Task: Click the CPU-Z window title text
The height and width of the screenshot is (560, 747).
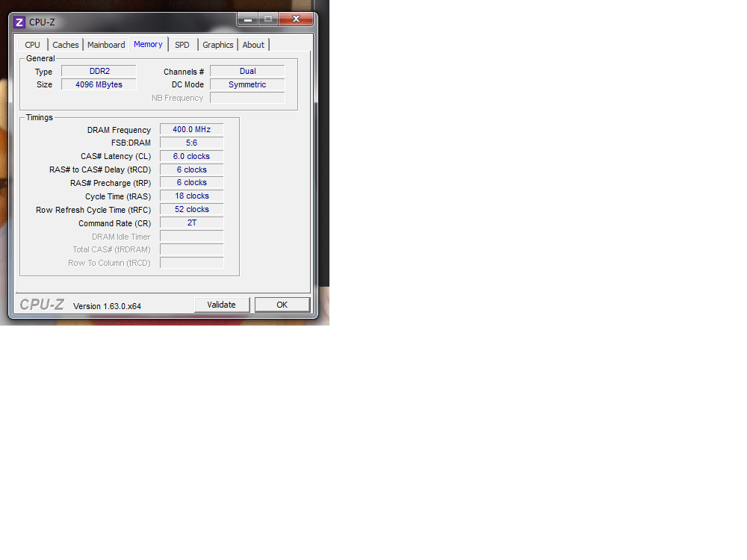Action: tap(42, 22)
